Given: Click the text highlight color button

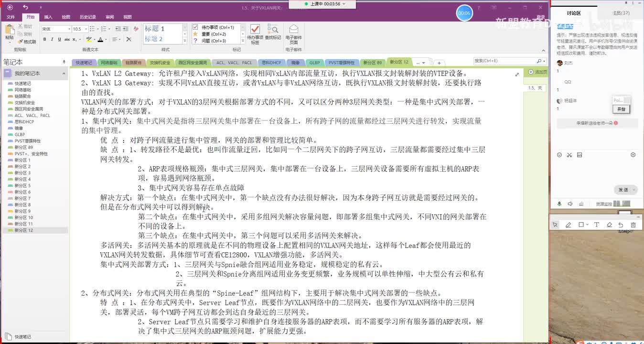Looking at the screenshot, I should tap(89, 39).
